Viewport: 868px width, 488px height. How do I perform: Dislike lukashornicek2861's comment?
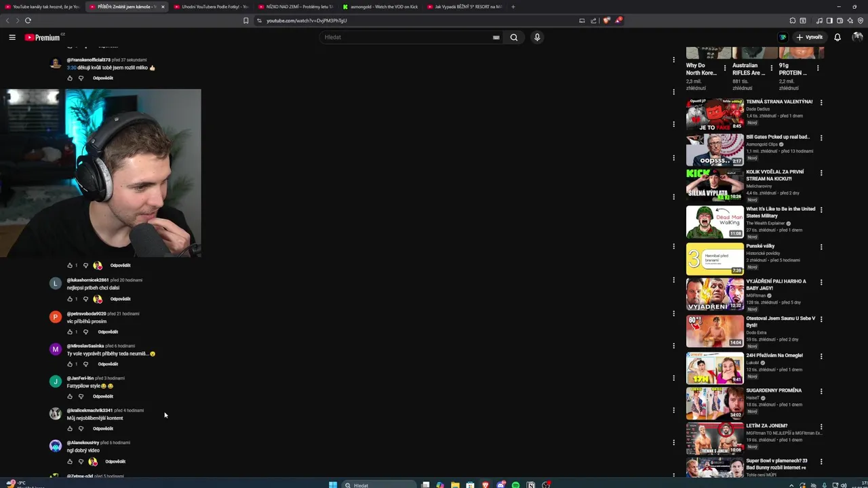(85, 299)
